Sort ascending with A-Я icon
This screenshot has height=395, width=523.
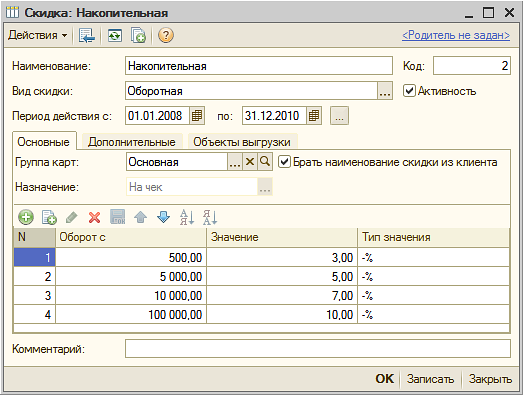coord(187,217)
